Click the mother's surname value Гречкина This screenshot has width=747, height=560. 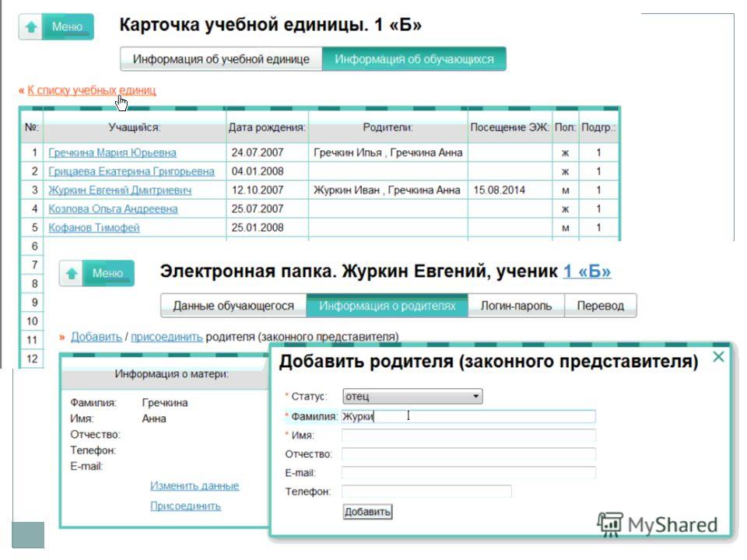point(165,403)
